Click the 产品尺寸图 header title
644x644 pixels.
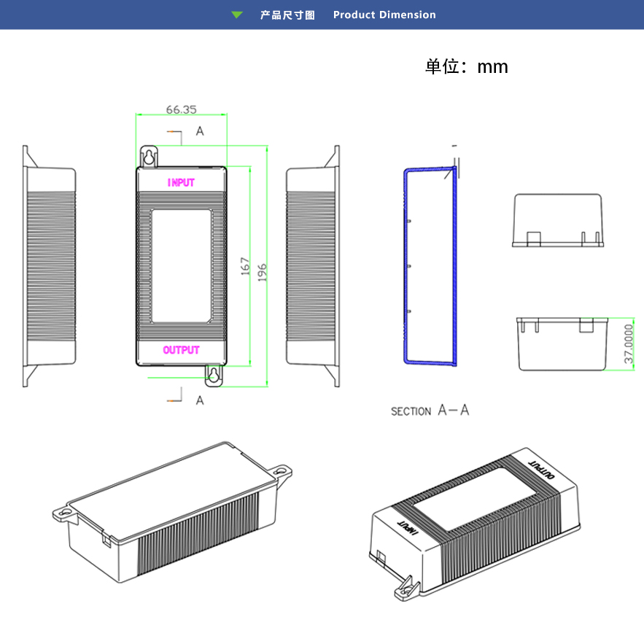pos(287,15)
